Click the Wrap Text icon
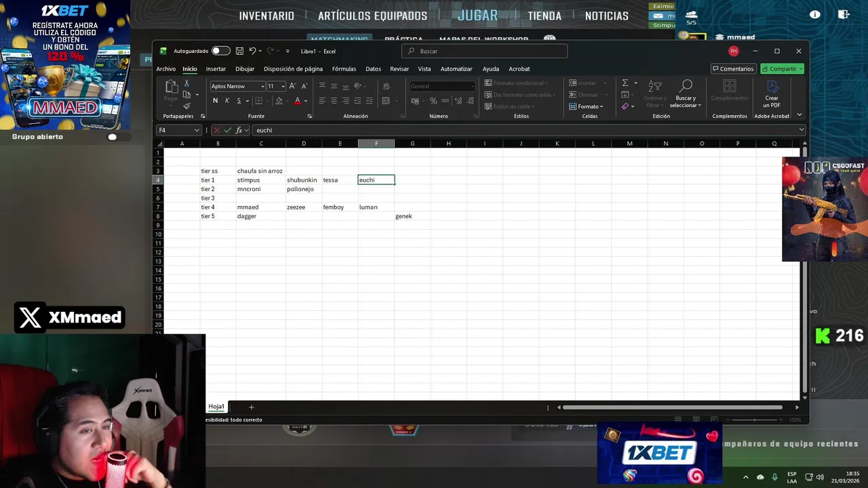This screenshot has width=868, height=488. [x=387, y=86]
